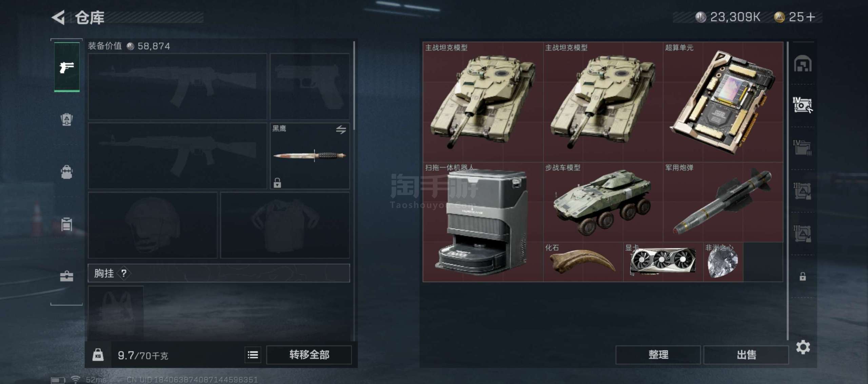Select the level IV collectibles container
This screenshot has width=868, height=384.
click(802, 105)
